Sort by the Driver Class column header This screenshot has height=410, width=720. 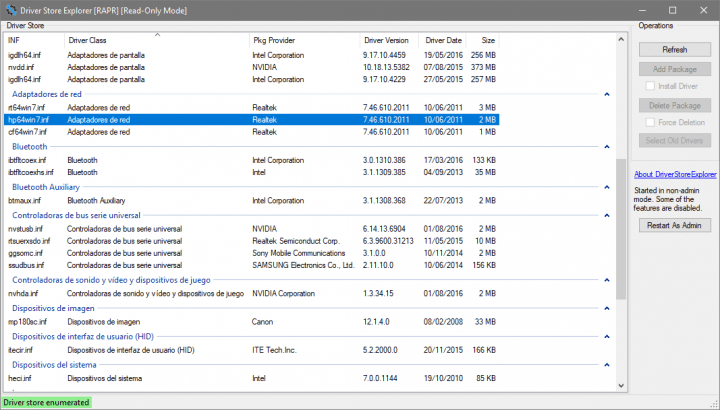[157, 40]
